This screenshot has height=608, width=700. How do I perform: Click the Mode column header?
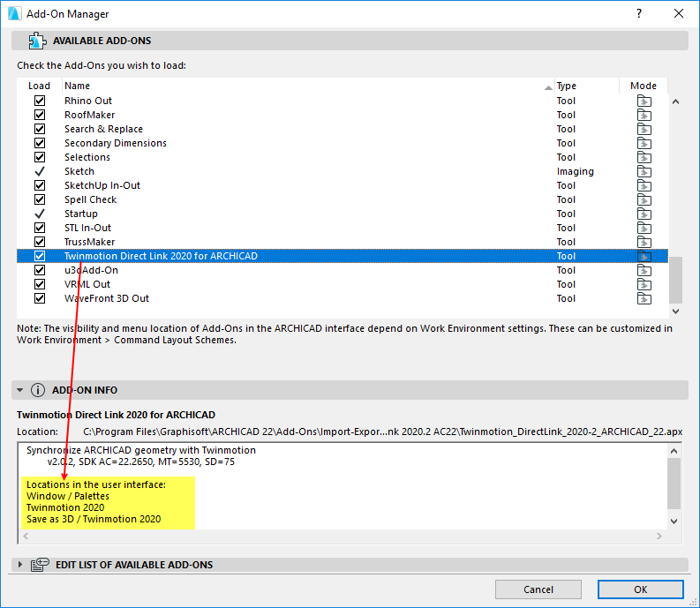(644, 86)
